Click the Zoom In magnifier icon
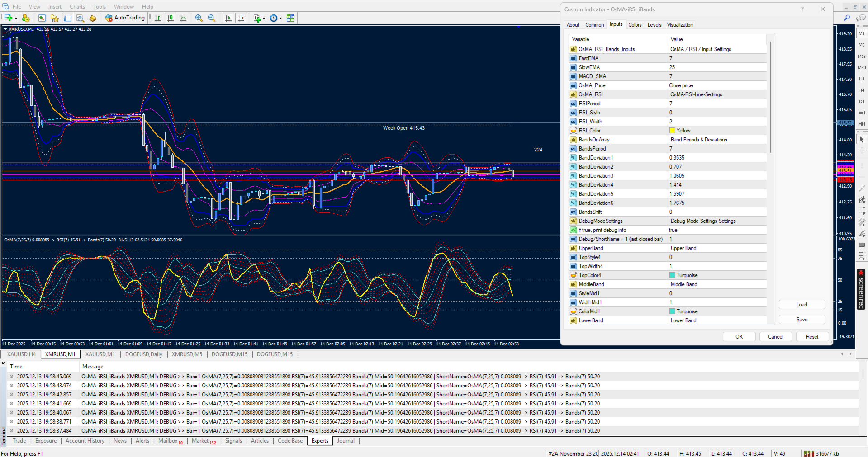Image resolution: width=868 pixels, height=457 pixels. click(199, 18)
